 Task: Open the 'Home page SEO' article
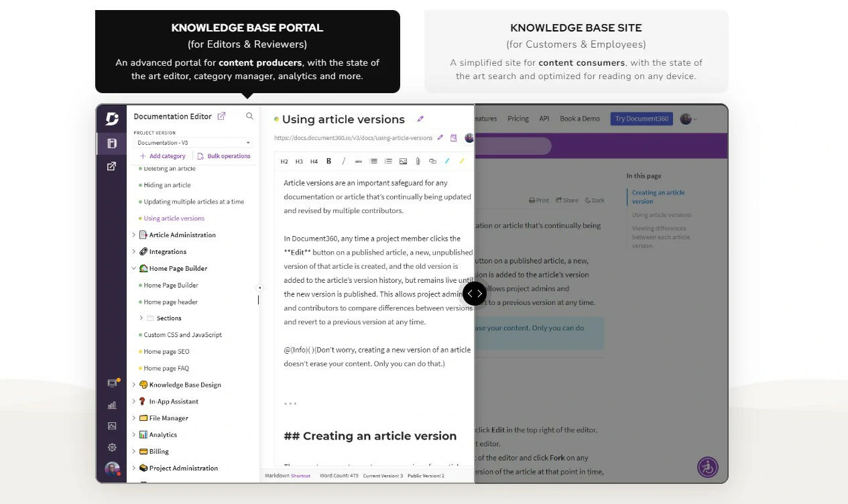click(166, 352)
